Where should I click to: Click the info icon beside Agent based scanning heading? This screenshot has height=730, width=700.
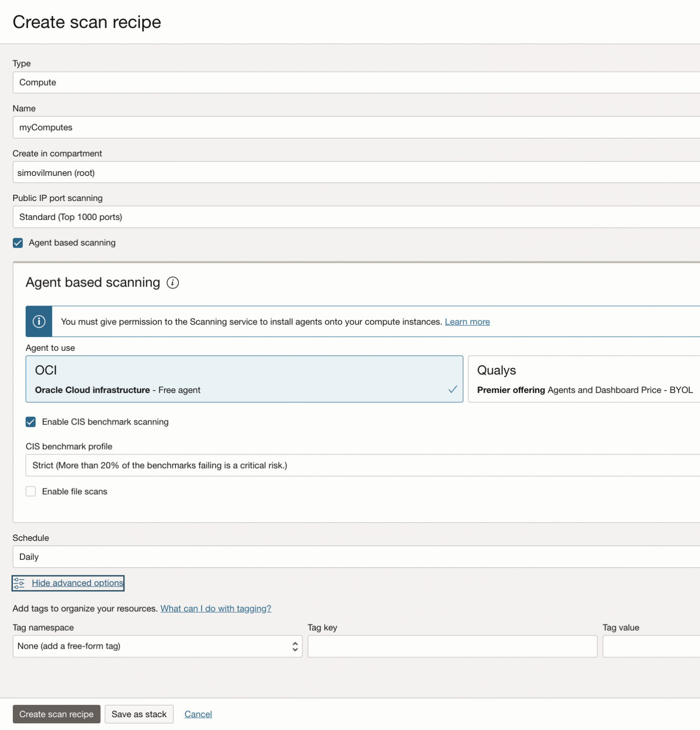click(x=173, y=283)
